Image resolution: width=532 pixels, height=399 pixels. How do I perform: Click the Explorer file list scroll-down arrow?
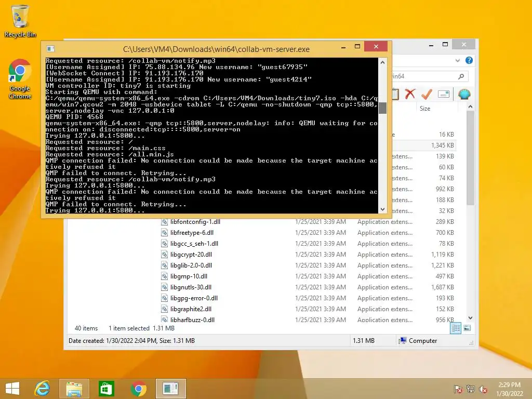click(x=470, y=318)
